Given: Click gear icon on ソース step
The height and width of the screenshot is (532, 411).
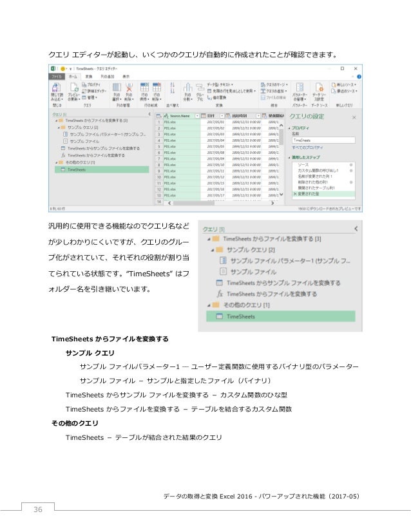Looking at the screenshot, I should coord(351,165).
